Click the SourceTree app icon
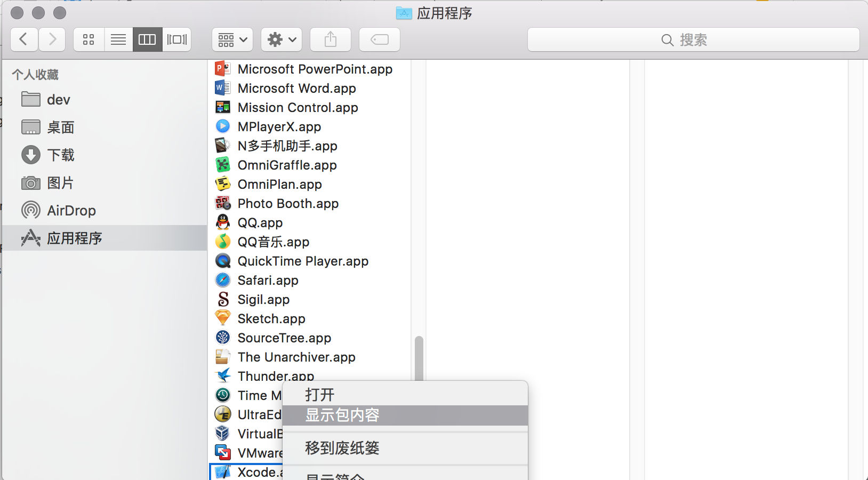The height and width of the screenshot is (480, 868). pos(222,338)
